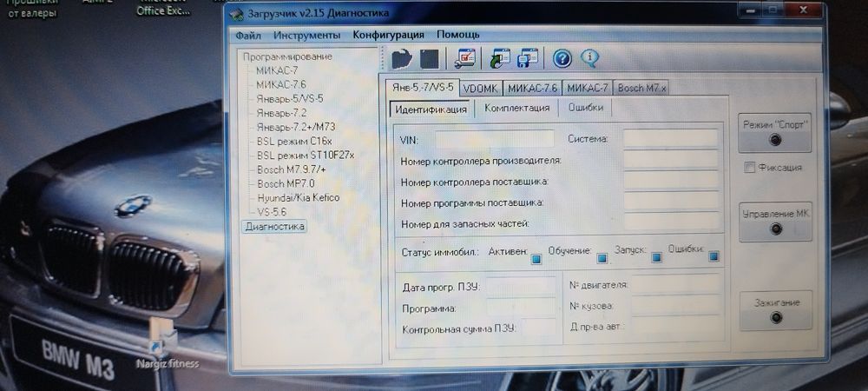Select МИКАС-7.6 in the programming tree

pyautogui.click(x=280, y=84)
